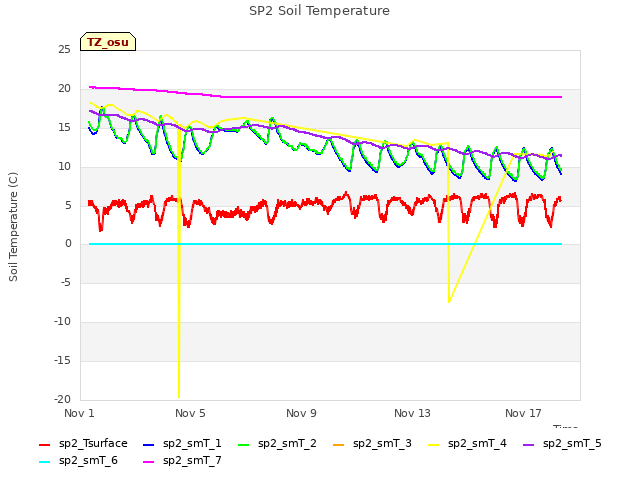This screenshot has height=480, width=640.
Task: Click the -10 y-axis tick label
Action: tap(62, 322)
